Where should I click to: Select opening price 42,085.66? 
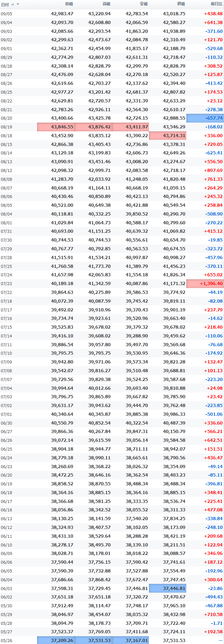coord(62,32)
